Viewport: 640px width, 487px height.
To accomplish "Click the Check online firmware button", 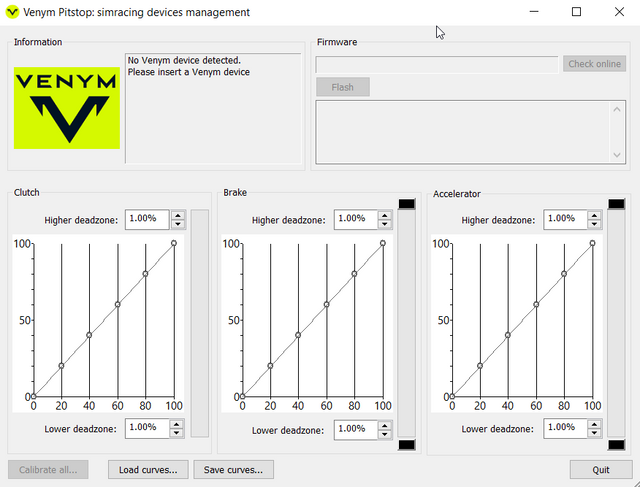I will [x=594, y=64].
